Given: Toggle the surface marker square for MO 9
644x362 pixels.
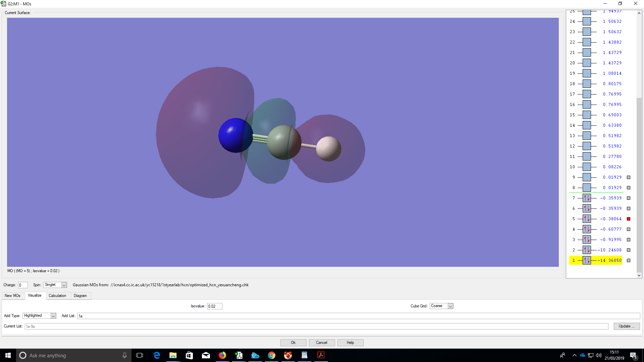Looking at the screenshot, I should tap(629, 177).
